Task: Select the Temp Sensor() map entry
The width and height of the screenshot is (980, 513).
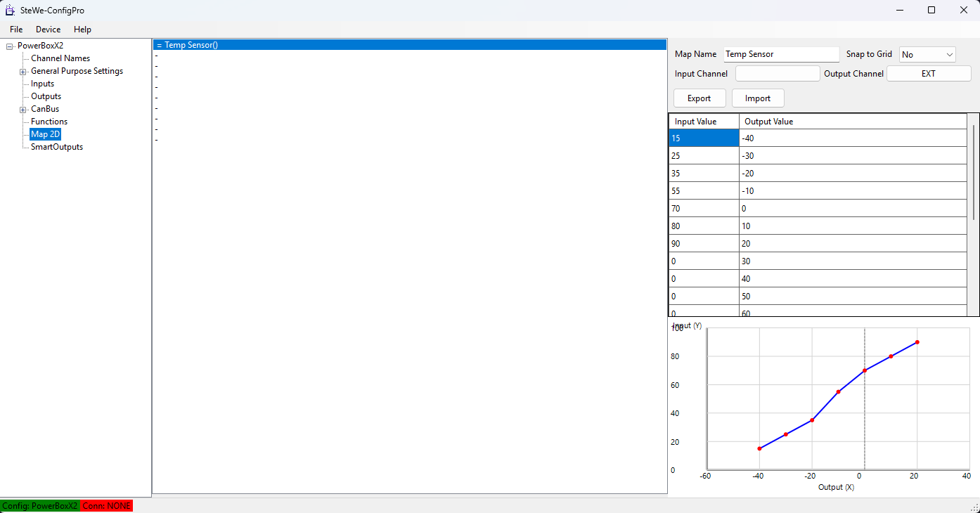Action: point(191,45)
